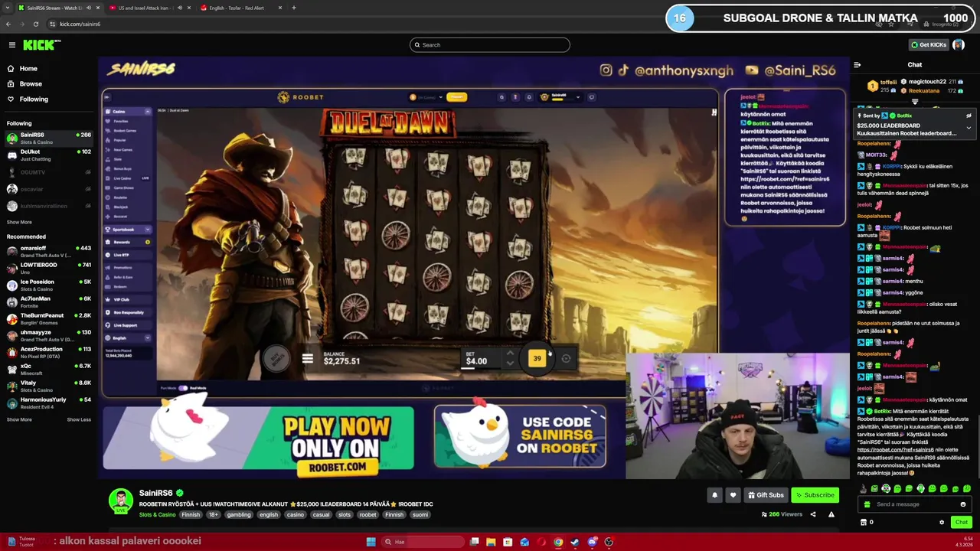Subscribe to SainiRS6
The height and width of the screenshot is (551, 980).
pyautogui.click(x=815, y=495)
